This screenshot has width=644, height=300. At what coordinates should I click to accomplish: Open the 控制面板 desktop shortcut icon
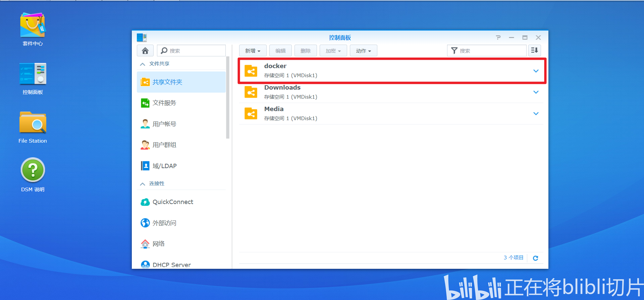[x=33, y=73]
